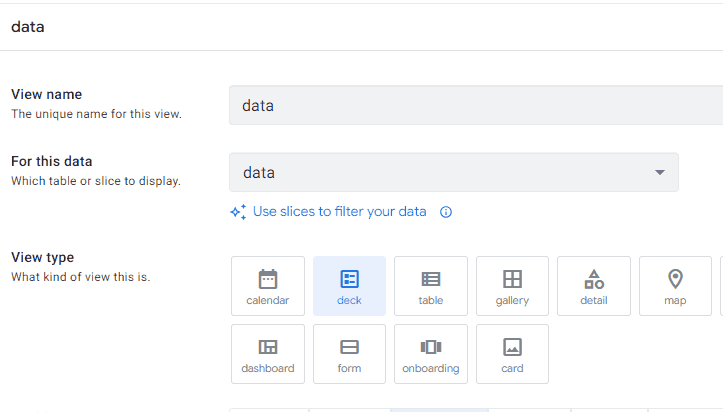
Task: Click the 'View name' setting label
Action: coord(46,95)
